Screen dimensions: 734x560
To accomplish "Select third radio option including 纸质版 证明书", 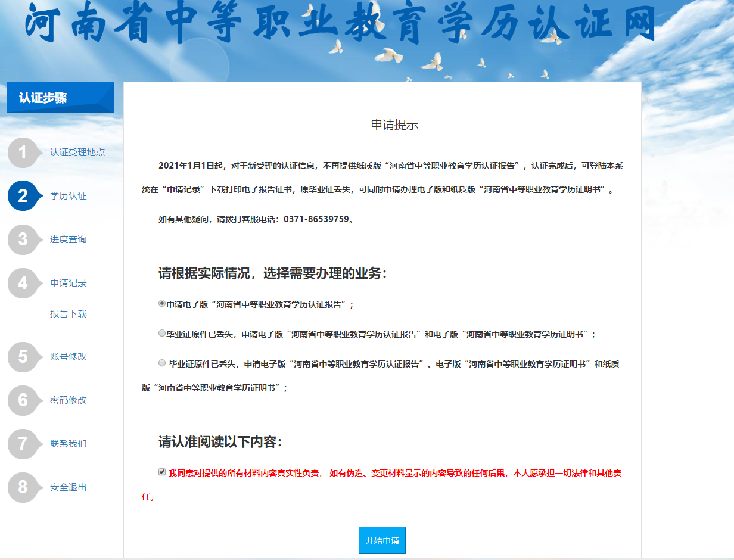I will tap(162, 363).
